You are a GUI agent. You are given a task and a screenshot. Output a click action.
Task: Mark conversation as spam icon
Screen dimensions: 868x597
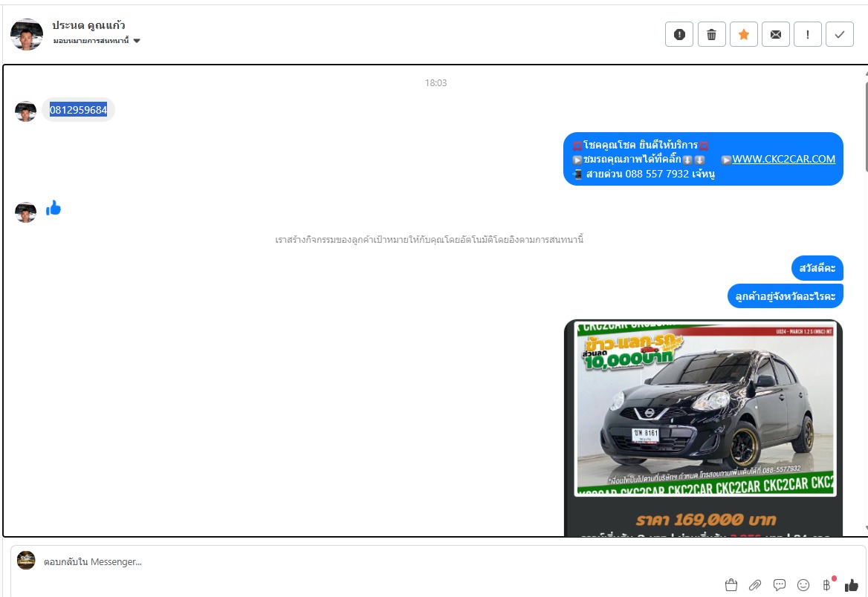[x=679, y=34]
